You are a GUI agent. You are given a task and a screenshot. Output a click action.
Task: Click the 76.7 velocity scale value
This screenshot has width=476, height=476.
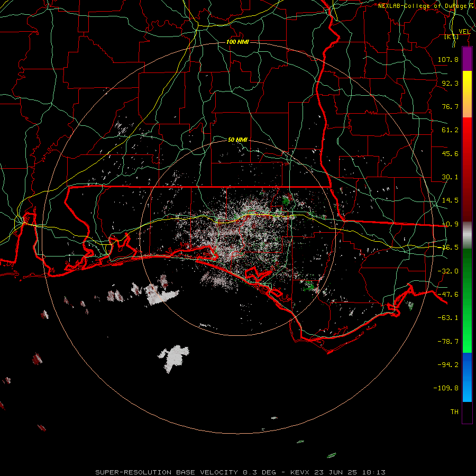click(x=450, y=106)
